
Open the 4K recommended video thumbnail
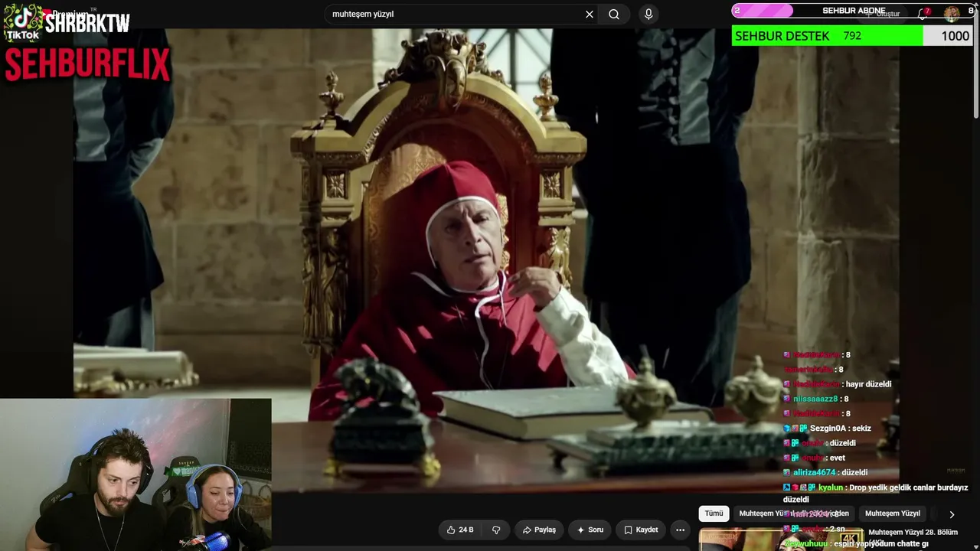pyautogui.click(x=781, y=540)
